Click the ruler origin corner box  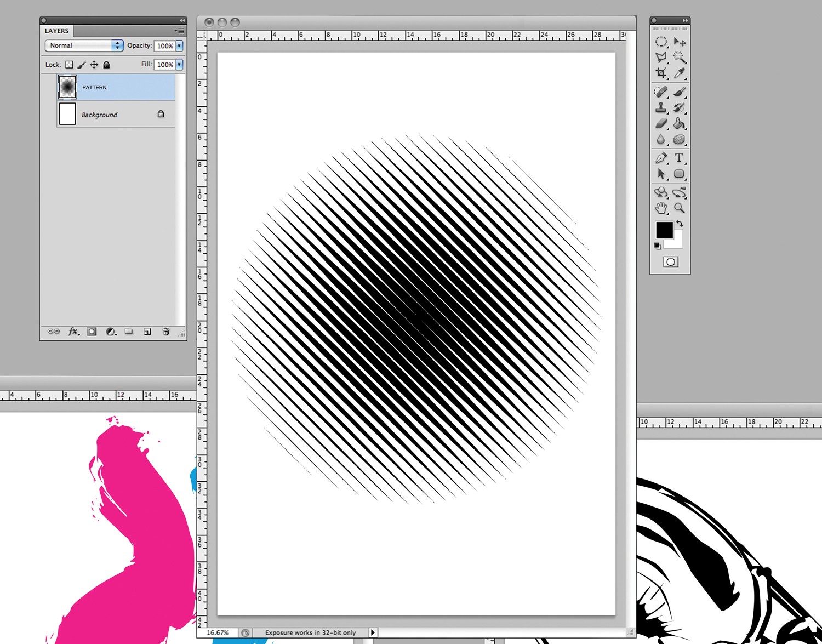(x=202, y=35)
